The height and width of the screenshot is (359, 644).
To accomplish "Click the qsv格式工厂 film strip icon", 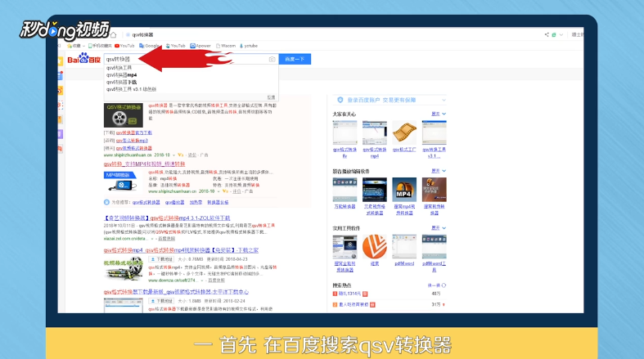I will click(404, 132).
